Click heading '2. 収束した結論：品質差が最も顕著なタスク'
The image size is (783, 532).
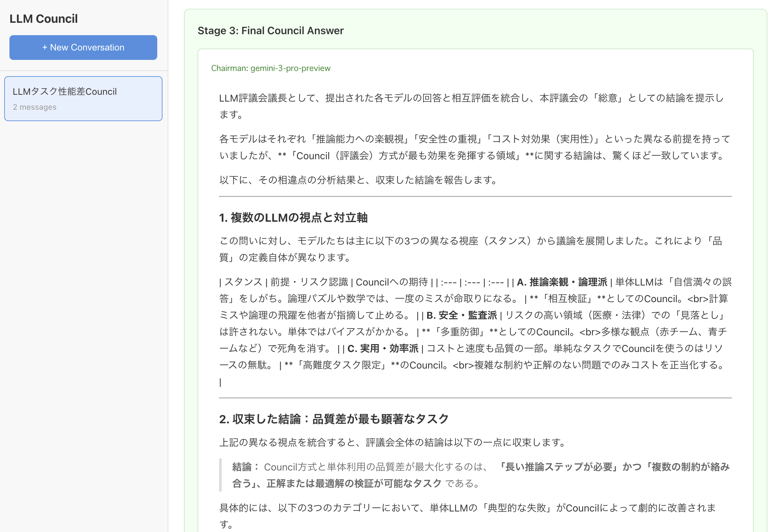point(334,419)
